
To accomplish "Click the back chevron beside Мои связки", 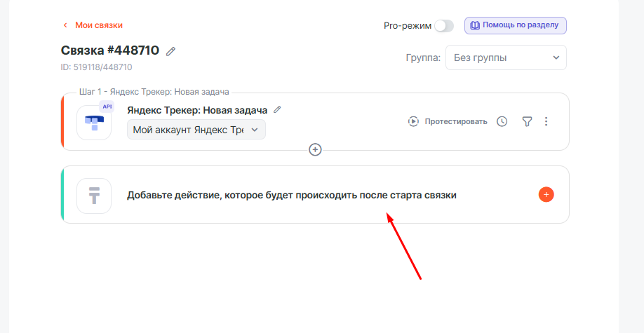I will click(x=65, y=25).
